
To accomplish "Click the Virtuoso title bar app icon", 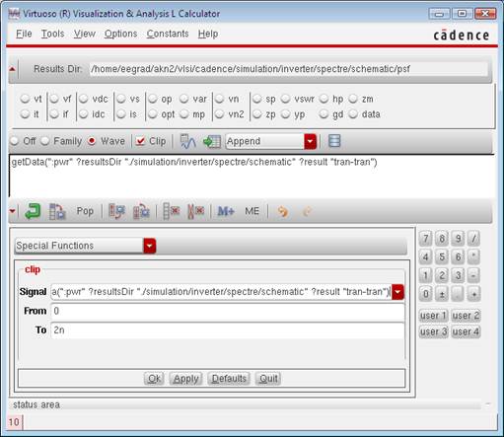I will [14, 14].
